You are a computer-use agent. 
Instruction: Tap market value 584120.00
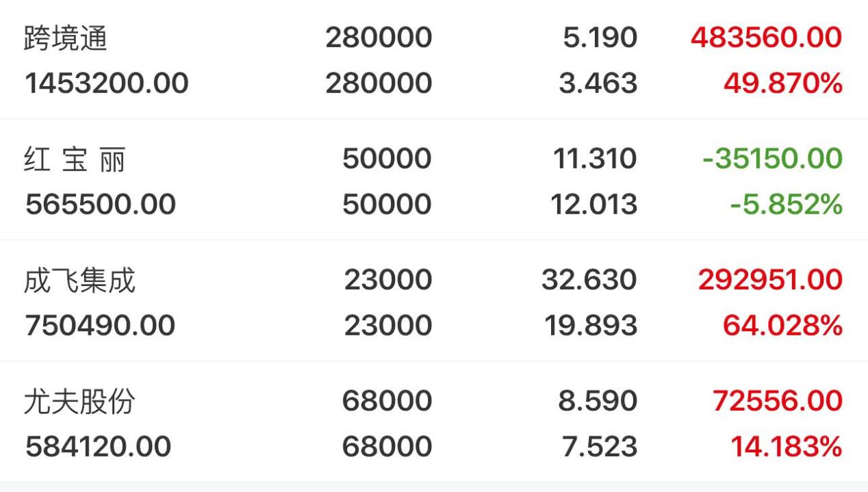pyautogui.click(x=98, y=447)
